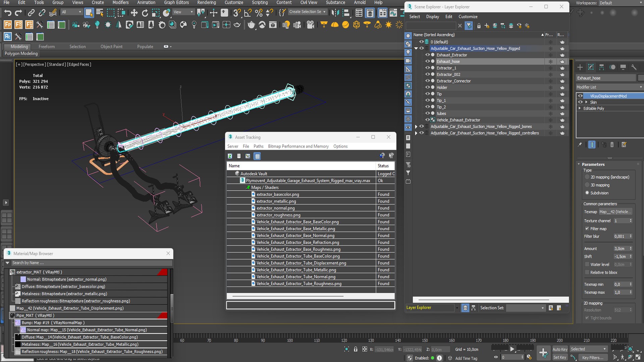Click the selection lock icon in status bar
Screen dimensions: 644x362
click(x=356, y=349)
